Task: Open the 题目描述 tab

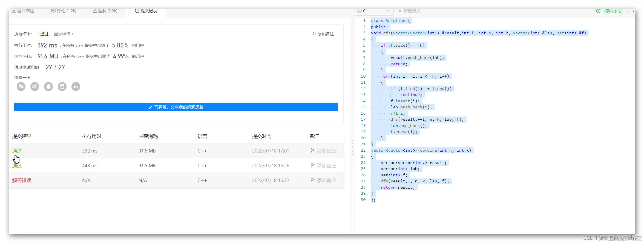Action: pos(23,11)
